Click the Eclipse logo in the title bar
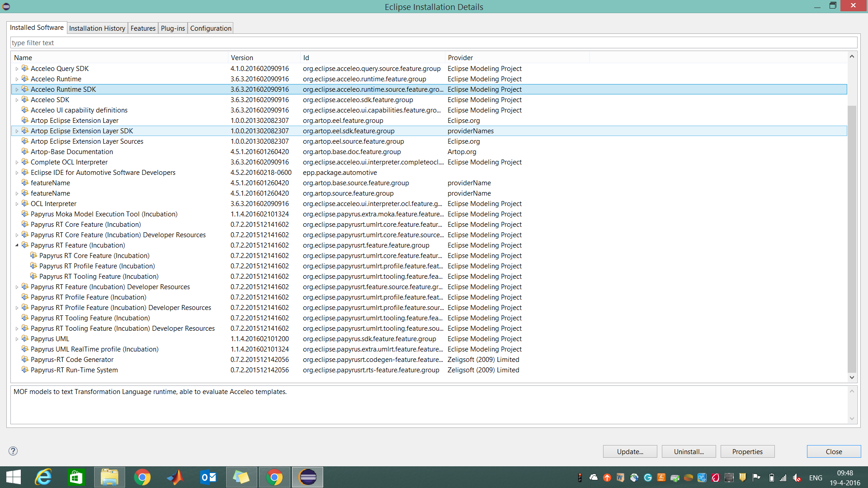The width and height of the screenshot is (868, 488). (6, 6)
